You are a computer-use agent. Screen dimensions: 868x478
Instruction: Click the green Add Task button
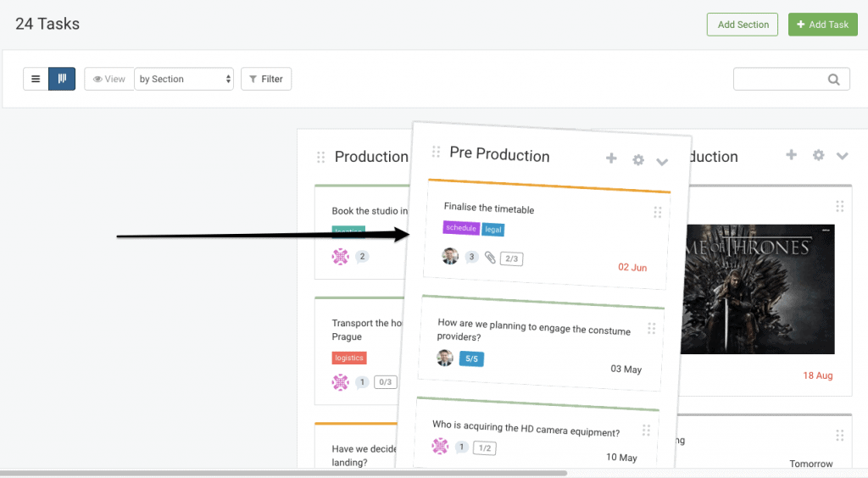click(x=821, y=25)
